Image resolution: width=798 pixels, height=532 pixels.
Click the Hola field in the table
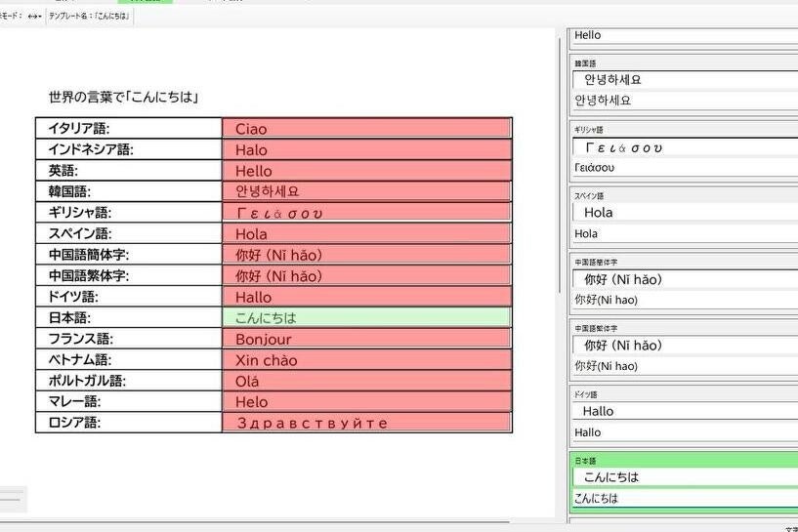(367, 233)
